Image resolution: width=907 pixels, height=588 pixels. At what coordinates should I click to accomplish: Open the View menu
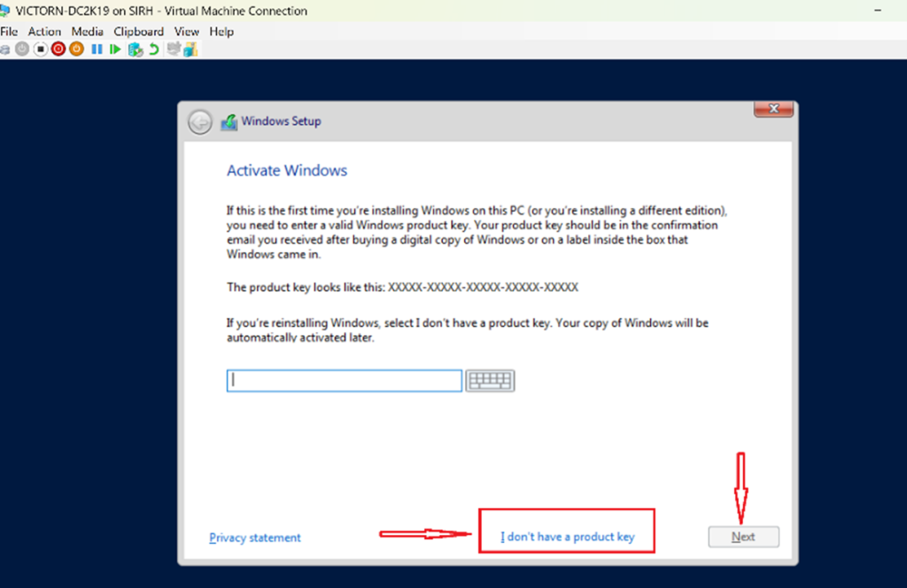pyautogui.click(x=187, y=31)
